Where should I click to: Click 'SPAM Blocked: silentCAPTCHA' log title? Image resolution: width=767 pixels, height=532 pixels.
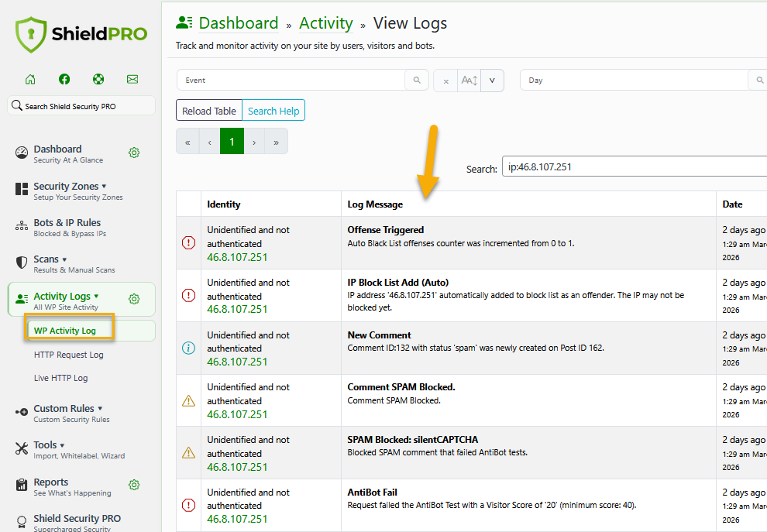(x=412, y=440)
